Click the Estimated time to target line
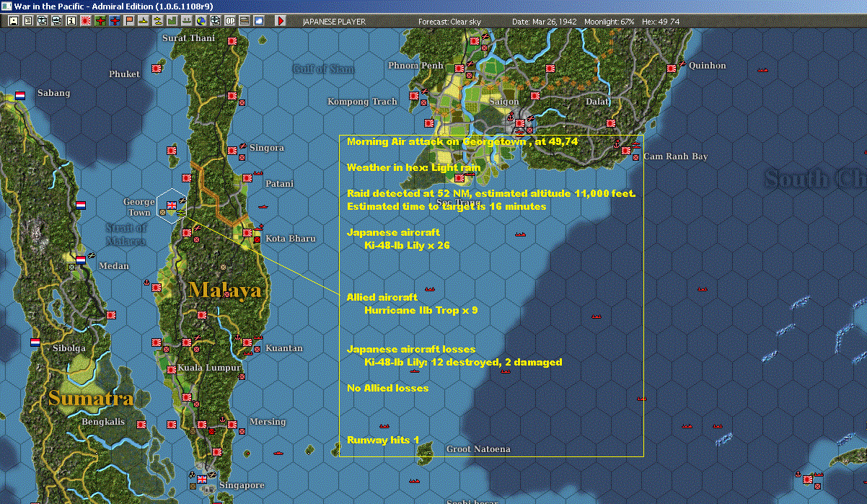This screenshot has width=867, height=504. click(446, 206)
